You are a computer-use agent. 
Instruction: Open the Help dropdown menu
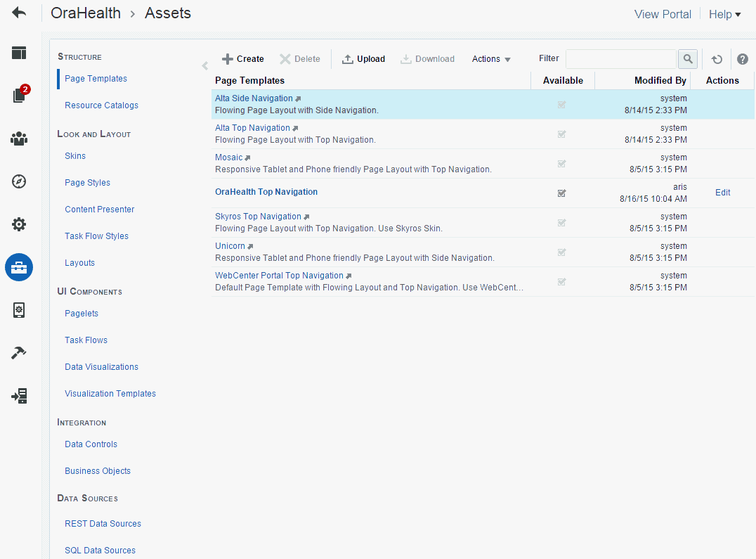724,15
